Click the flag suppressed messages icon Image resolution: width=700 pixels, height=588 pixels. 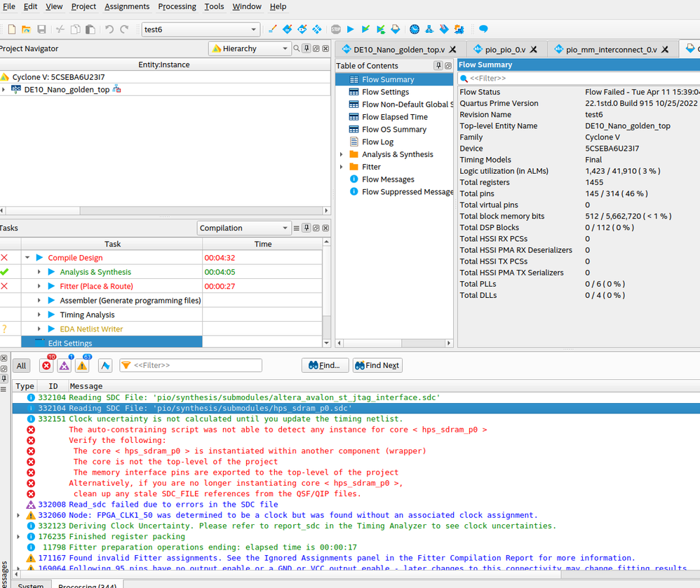[105, 366]
